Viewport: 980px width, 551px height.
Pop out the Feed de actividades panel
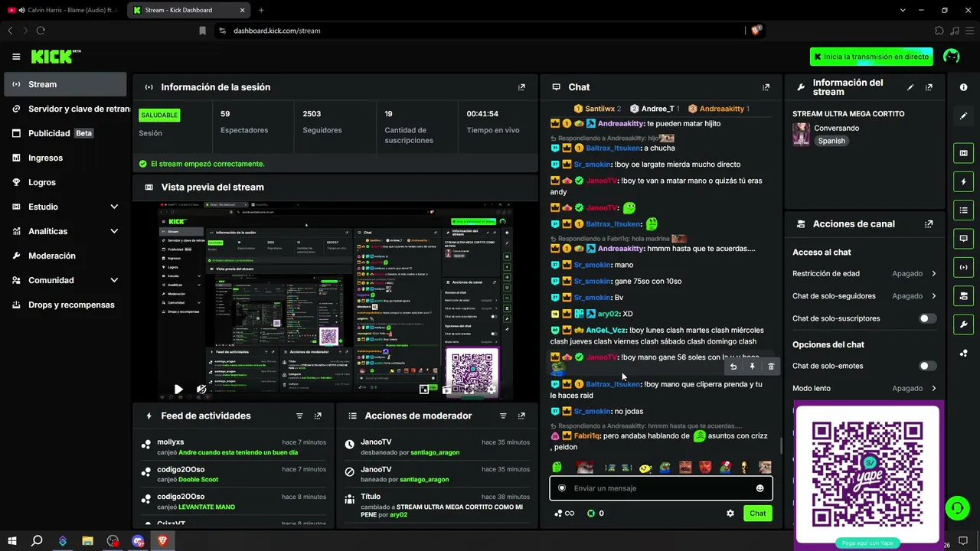318,416
